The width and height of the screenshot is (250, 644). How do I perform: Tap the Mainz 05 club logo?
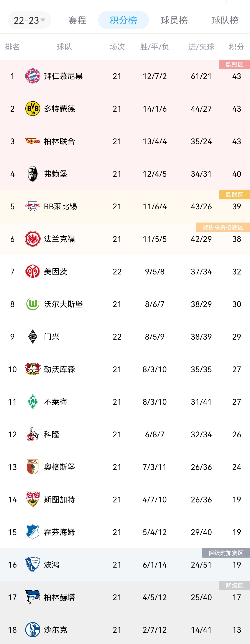click(x=33, y=271)
